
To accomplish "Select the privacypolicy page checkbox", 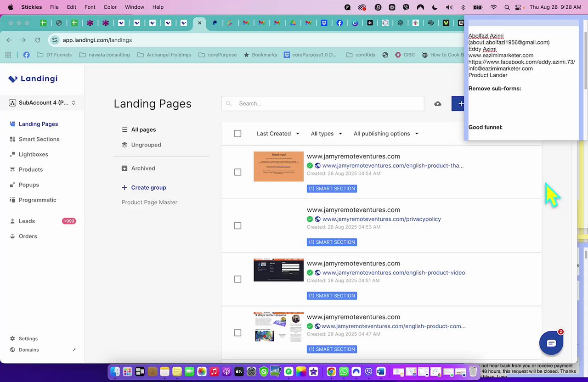I will pyautogui.click(x=237, y=226).
